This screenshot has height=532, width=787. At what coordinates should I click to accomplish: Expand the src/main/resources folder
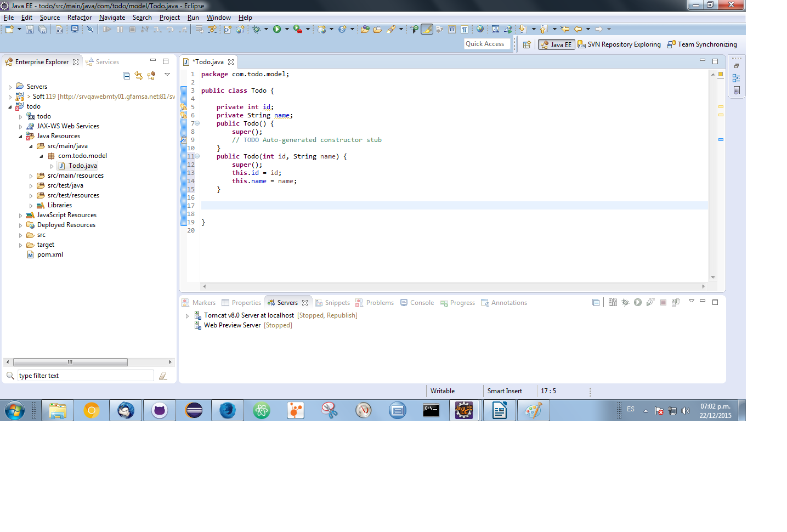(x=31, y=176)
